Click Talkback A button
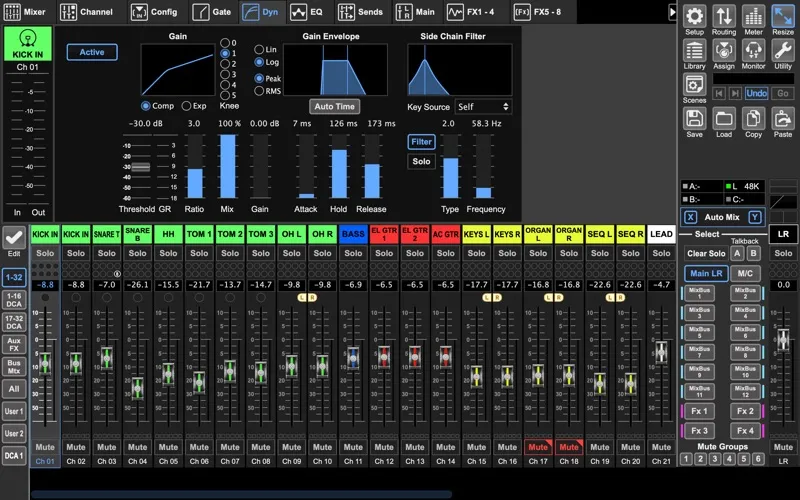Image resolution: width=800 pixels, height=500 pixels. pyautogui.click(x=737, y=254)
